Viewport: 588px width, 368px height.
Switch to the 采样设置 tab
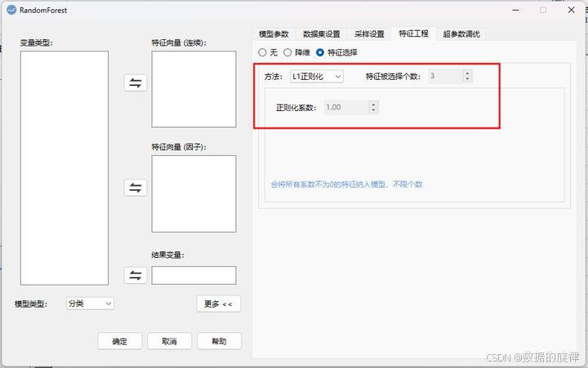(x=369, y=34)
